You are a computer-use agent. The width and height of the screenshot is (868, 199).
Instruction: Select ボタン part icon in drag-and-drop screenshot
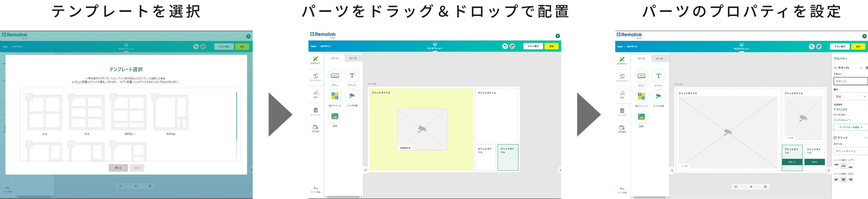335,76
